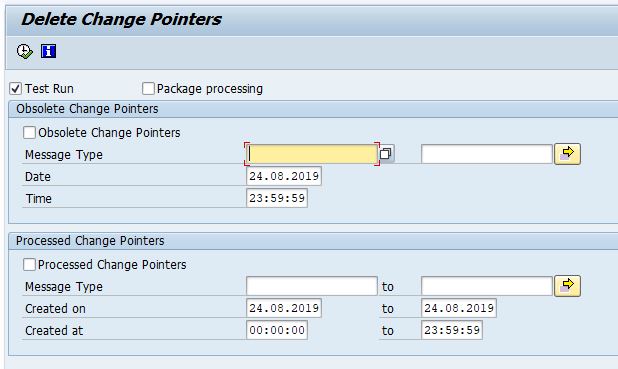Uncheck the Test Run checkbox

[15, 89]
